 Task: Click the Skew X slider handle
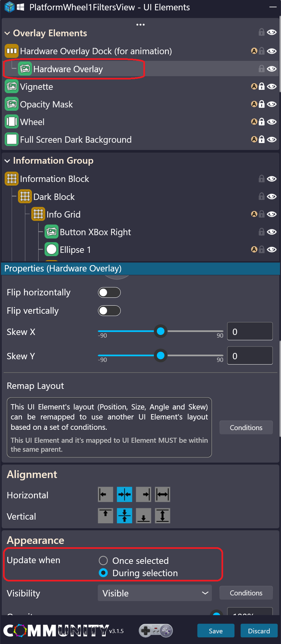click(161, 331)
